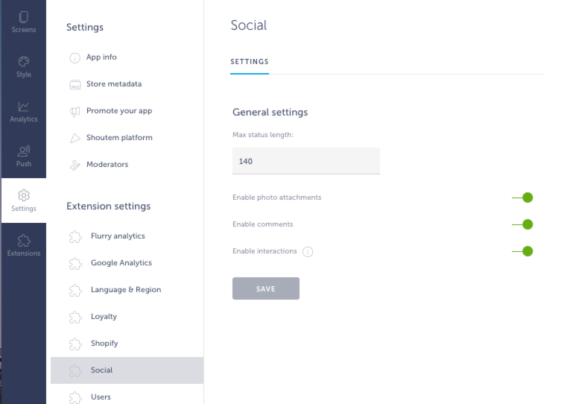
Task: Open the Screens section in the sidebar
Action: point(24,22)
